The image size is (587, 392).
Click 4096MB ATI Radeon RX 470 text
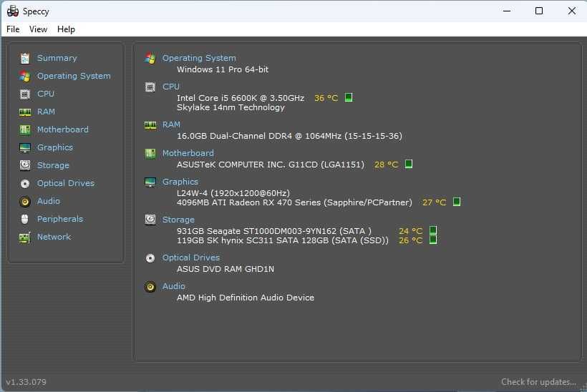click(x=294, y=202)
